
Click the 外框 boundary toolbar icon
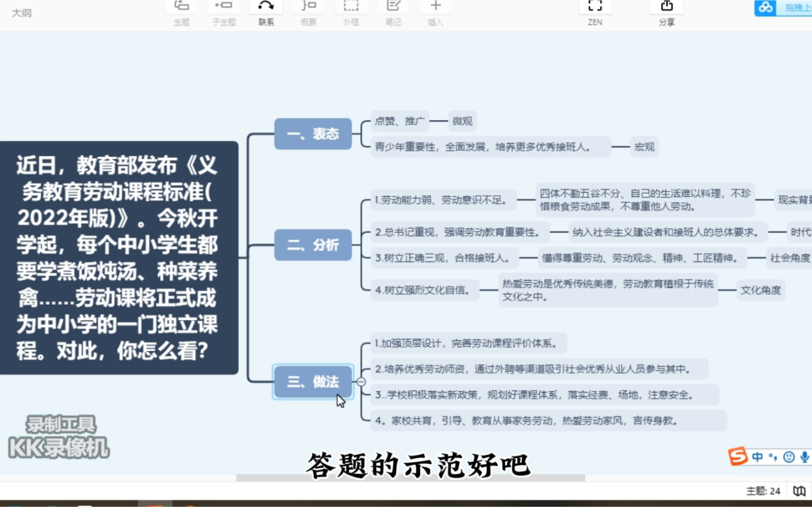351,12
